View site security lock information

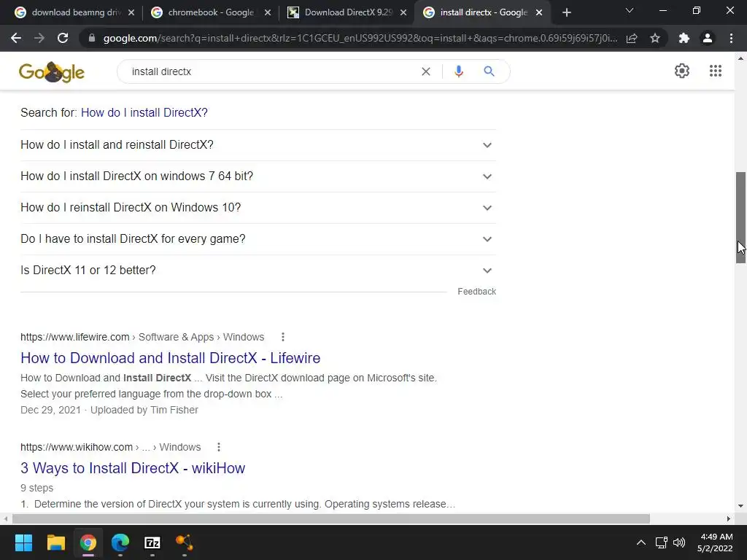92,38
